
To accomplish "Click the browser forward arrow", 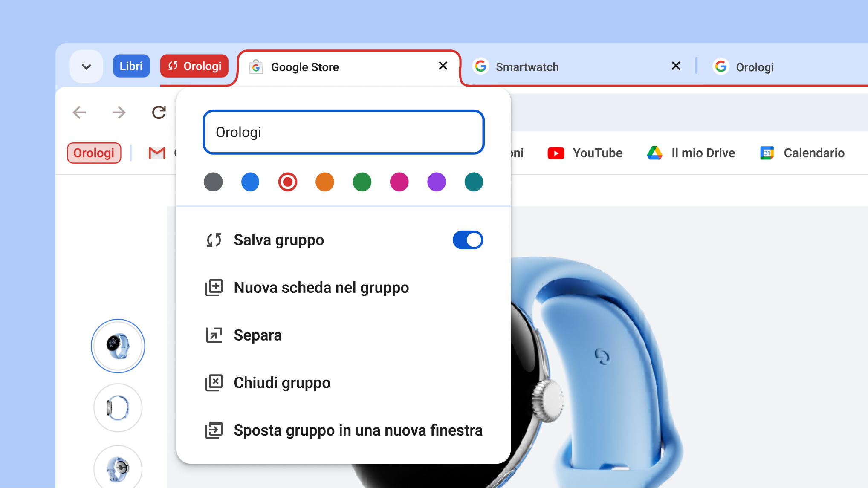I will [x=119, y=112].
